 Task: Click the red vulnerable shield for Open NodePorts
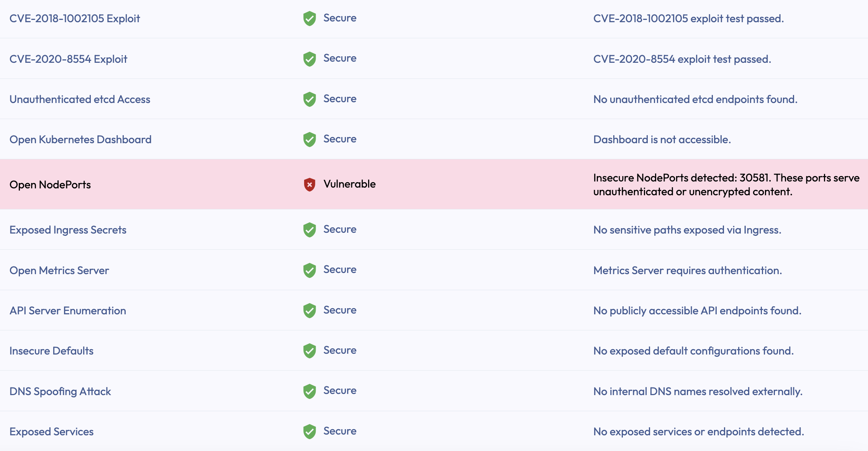tap(310, 185)
